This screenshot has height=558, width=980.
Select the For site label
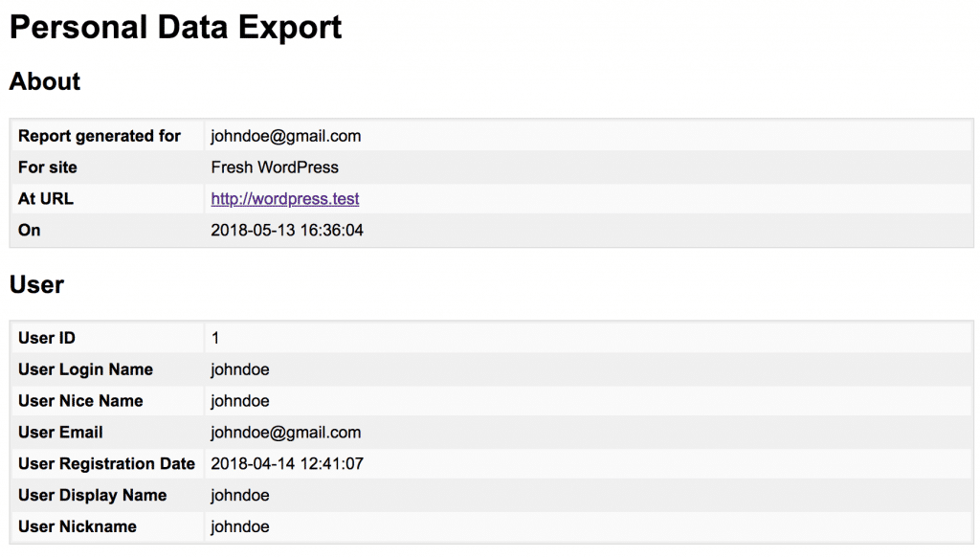[48, 167]
